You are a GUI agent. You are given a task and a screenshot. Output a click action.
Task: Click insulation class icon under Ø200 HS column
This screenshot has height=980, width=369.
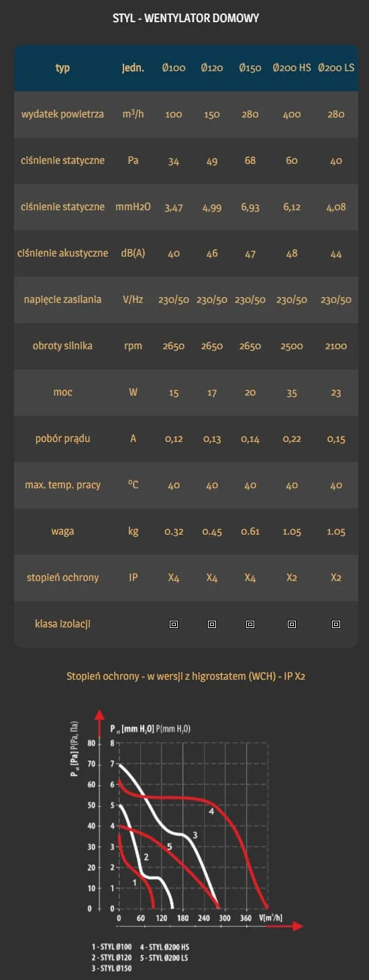tap(292, 624)
